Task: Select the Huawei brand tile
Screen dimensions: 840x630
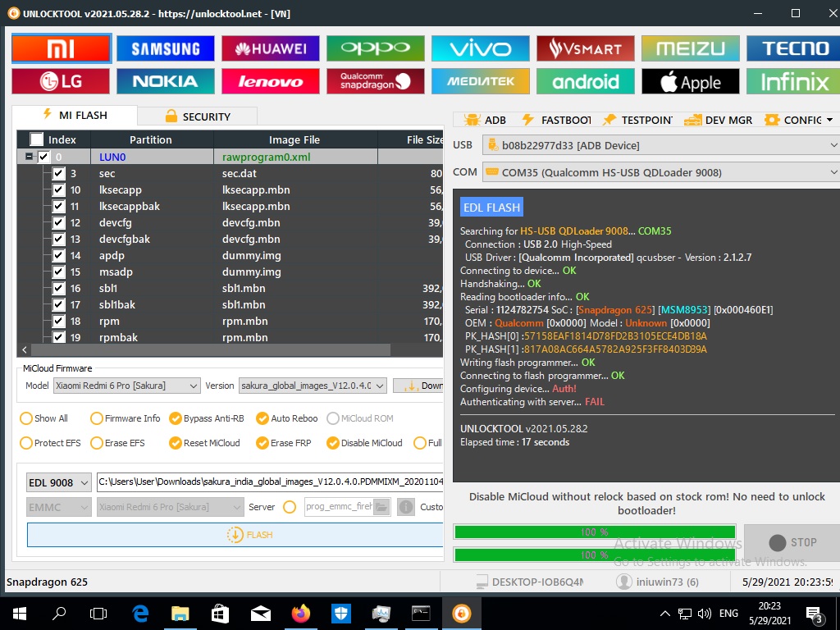Action: pos(271,48)
